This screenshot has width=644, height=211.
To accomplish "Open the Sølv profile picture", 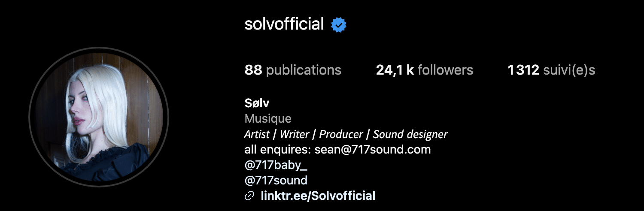I will click(99, 116).
